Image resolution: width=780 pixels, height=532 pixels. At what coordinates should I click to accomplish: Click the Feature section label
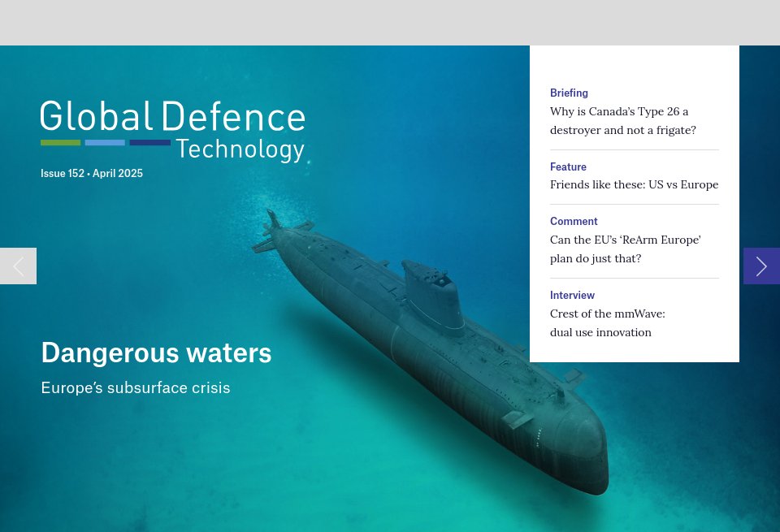(568, 167)
